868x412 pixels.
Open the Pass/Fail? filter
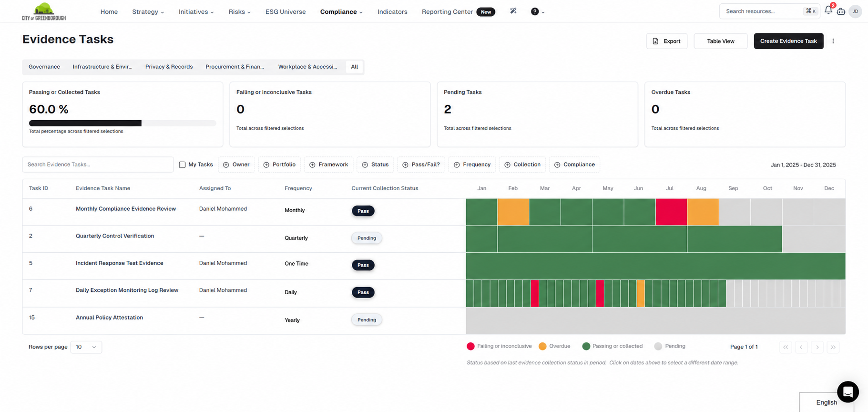(x=421, y=165)
